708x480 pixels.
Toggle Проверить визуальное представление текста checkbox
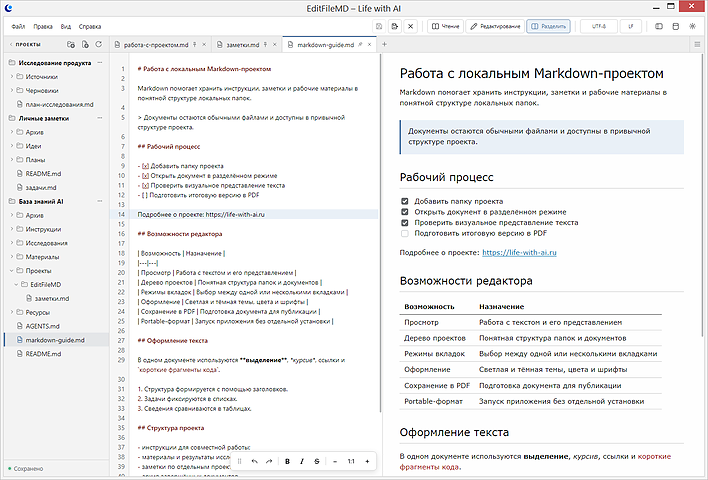(x=405, y=223)
